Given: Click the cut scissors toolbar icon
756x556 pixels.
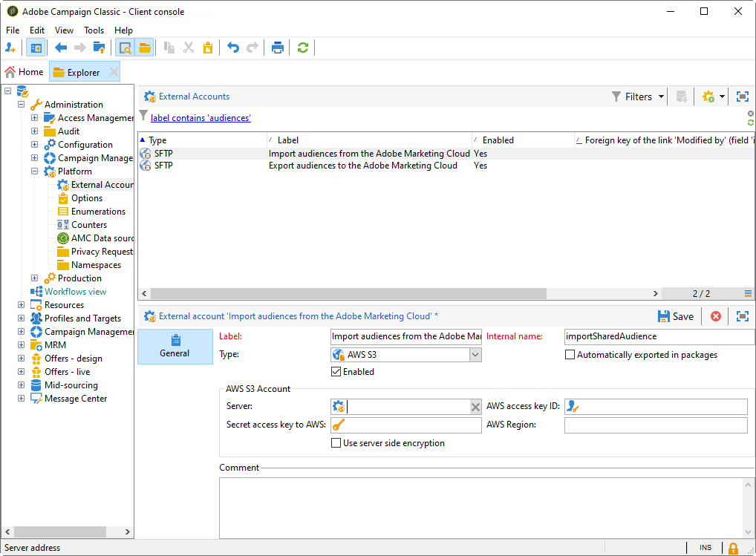Looking at the screenshot, I should (x=189, y=48).
